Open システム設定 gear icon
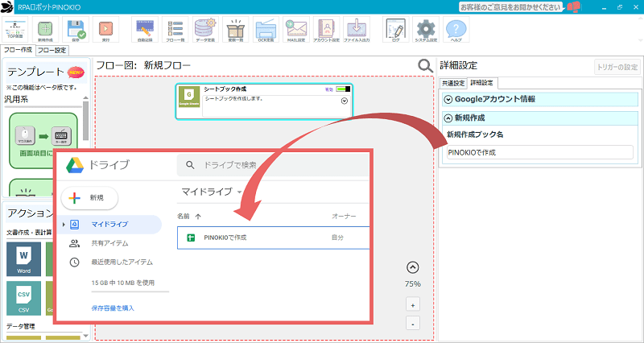The height and width of the screenshot is (343, 644). tap(426, 30)
